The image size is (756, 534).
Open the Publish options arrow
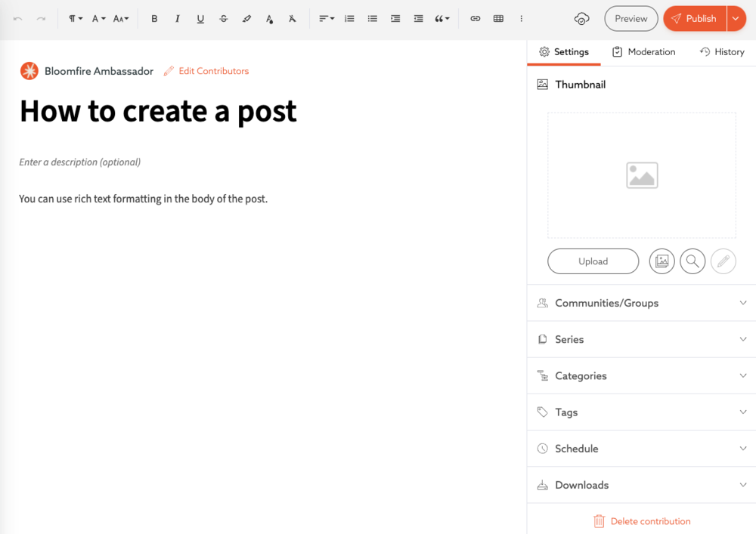736,18
